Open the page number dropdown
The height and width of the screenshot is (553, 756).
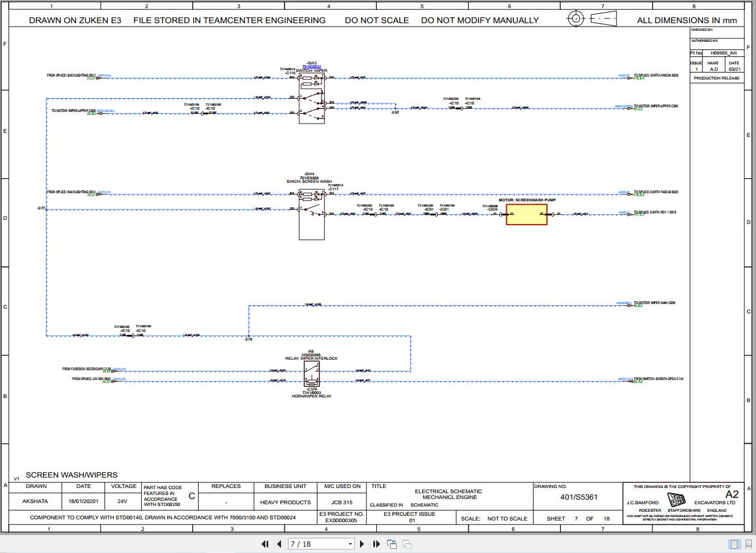point(350,544)
